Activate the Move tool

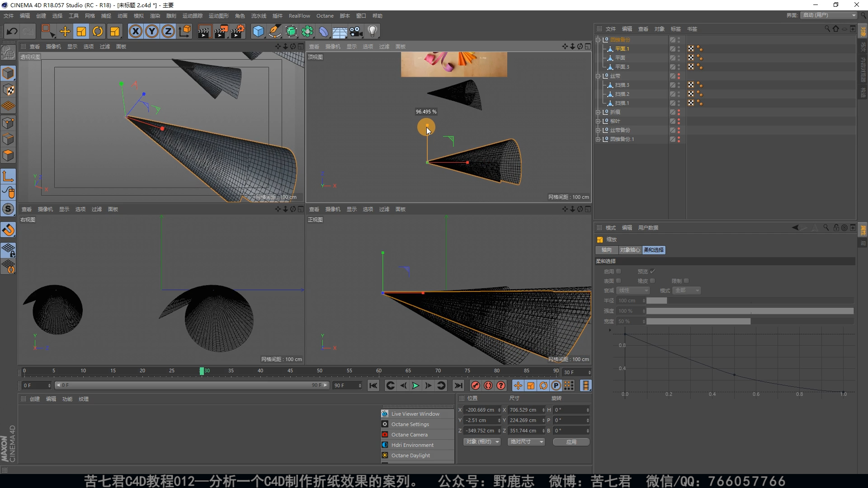point(65,31)
